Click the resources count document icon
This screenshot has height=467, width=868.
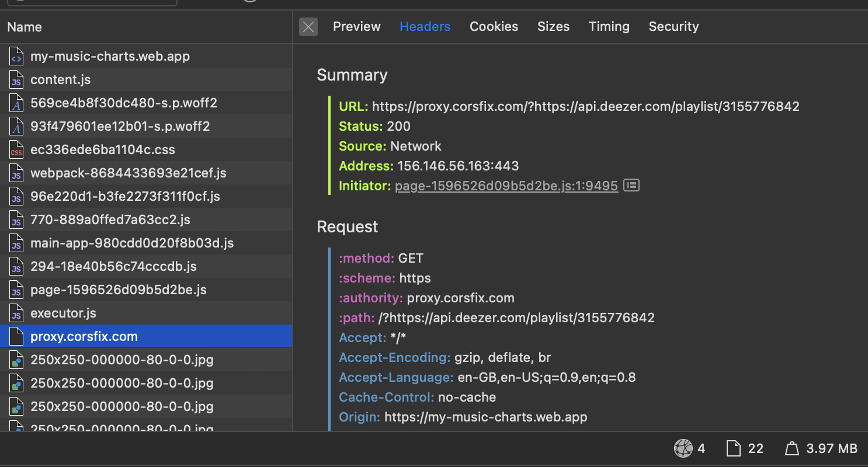733,448
